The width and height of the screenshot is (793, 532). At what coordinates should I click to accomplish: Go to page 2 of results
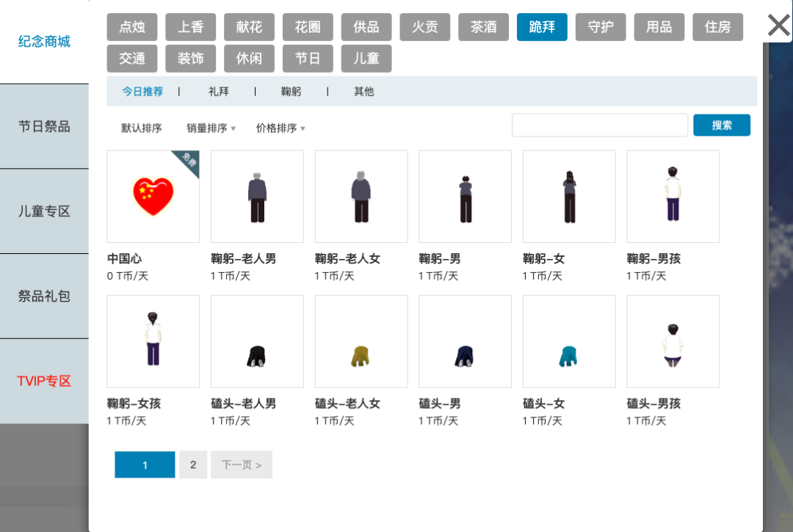tap(193, 464)
